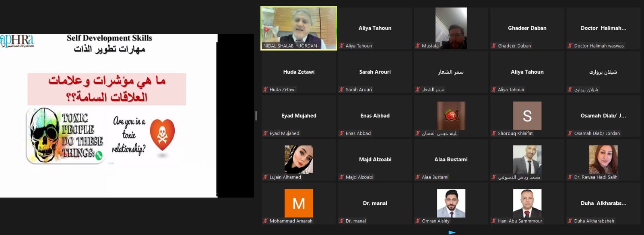Click muted microphone icon beside Sarah Arouri
Screen dimensions: 644x235
click(341, 89)
